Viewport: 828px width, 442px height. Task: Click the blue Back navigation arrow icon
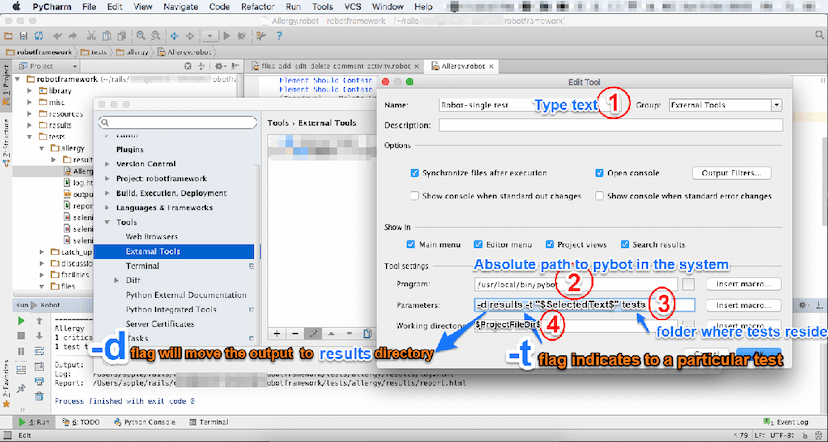click(174, 36)
